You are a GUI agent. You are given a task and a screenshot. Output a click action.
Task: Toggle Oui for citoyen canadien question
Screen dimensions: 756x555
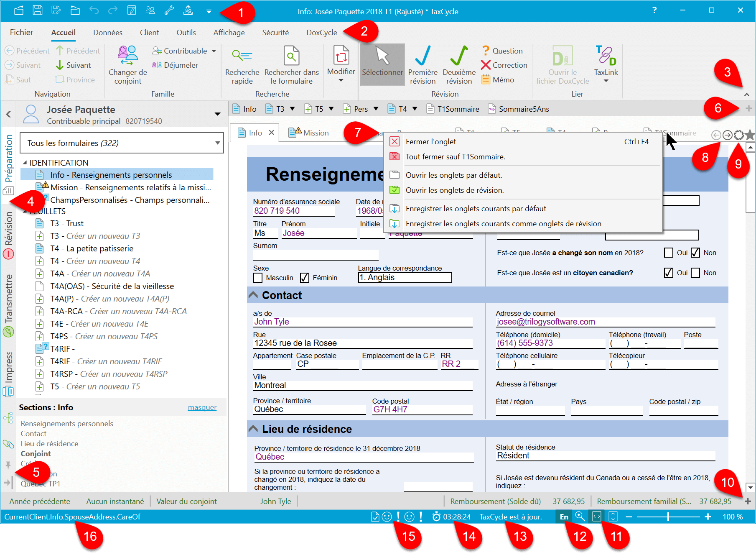(669, 273)
